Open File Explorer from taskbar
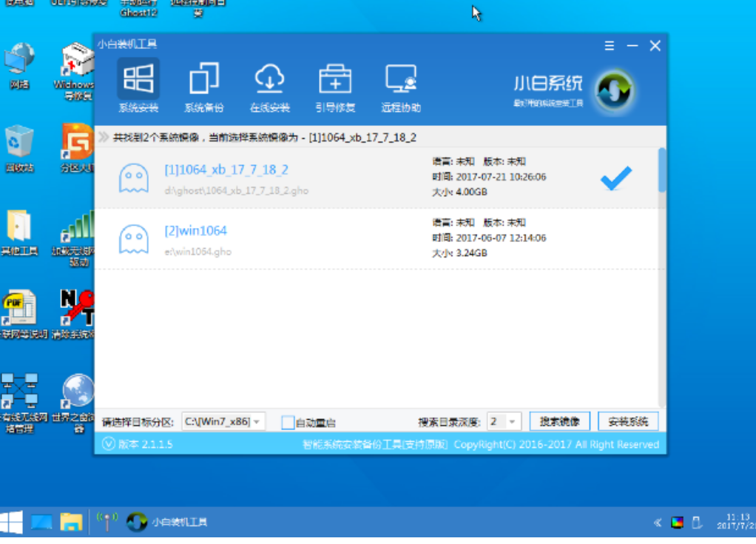 point(71,523)
